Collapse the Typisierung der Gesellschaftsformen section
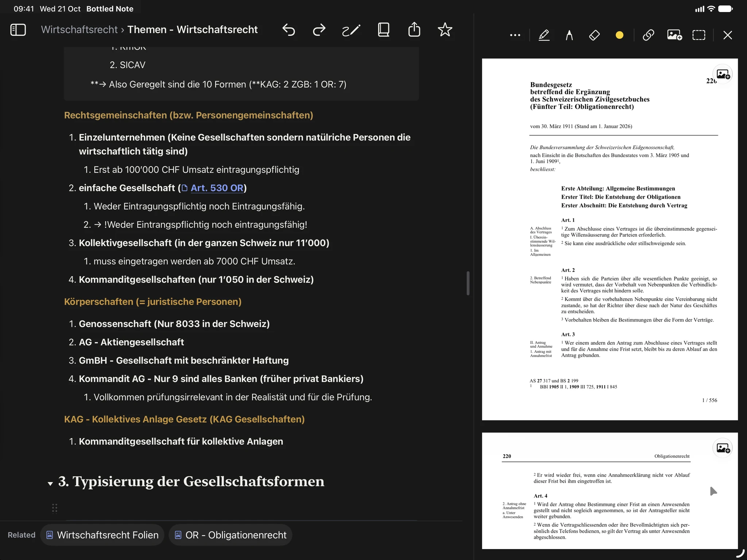This screenshot has width=747, height=560. (x=50, y=483)
